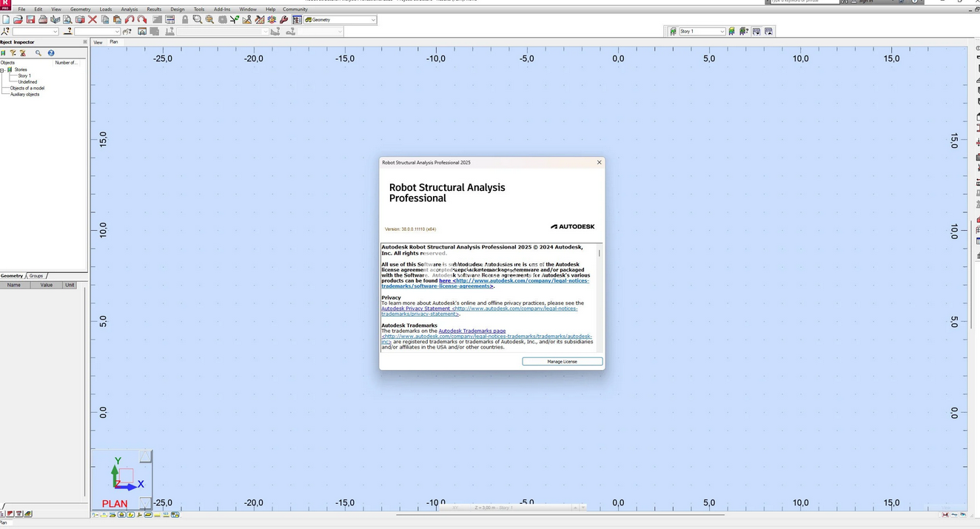Close the Object Inspector panel
The image size is (980, 529).
point(84,42)
